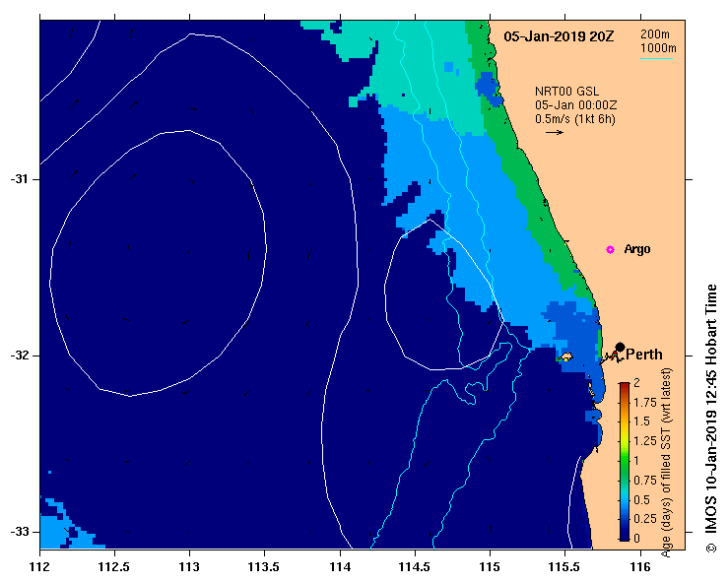Click the 113 longitude axis label

pos(189,567)
